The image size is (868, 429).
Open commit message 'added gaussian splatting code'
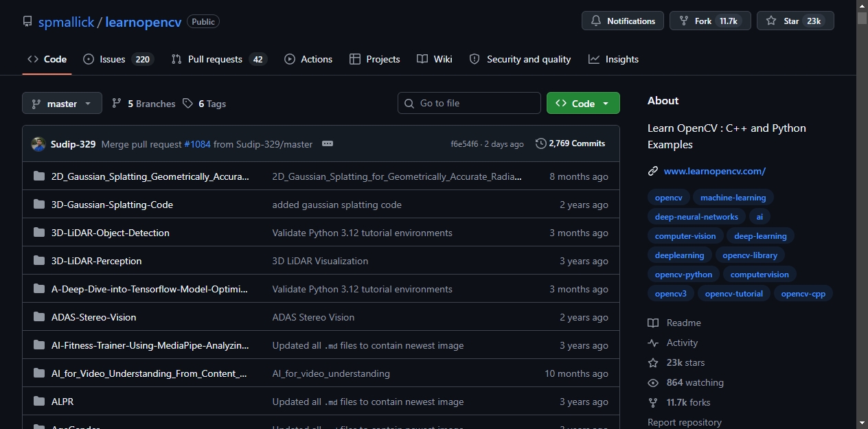point(336,205)
